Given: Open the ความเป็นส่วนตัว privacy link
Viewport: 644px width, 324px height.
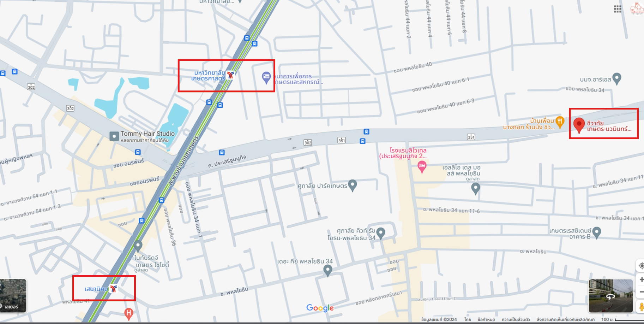Looking at the screenshot, I should click(516, 319).
